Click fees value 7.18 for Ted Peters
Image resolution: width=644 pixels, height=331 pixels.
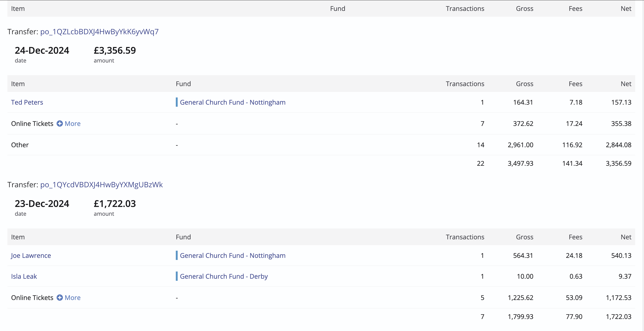(x=576, y=102)
